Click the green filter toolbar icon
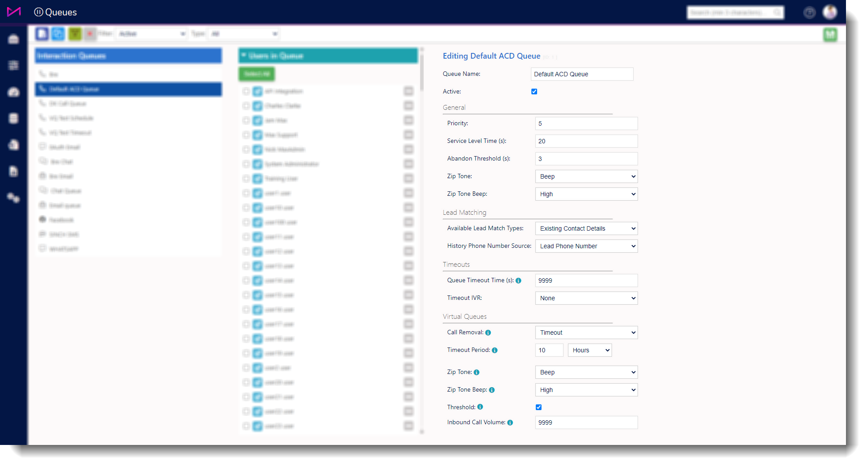This screenshot has width=868, height=467. pyautogui.click(x=75, y=34)
